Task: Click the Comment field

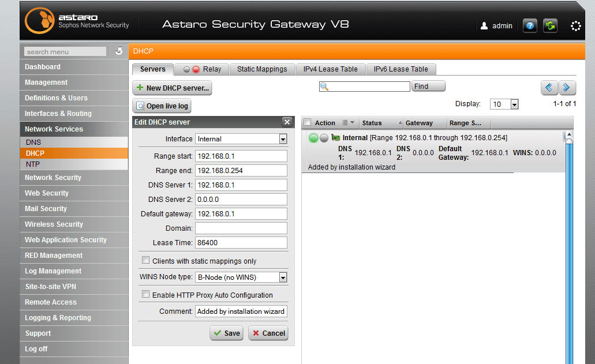Action: [241, 312]
